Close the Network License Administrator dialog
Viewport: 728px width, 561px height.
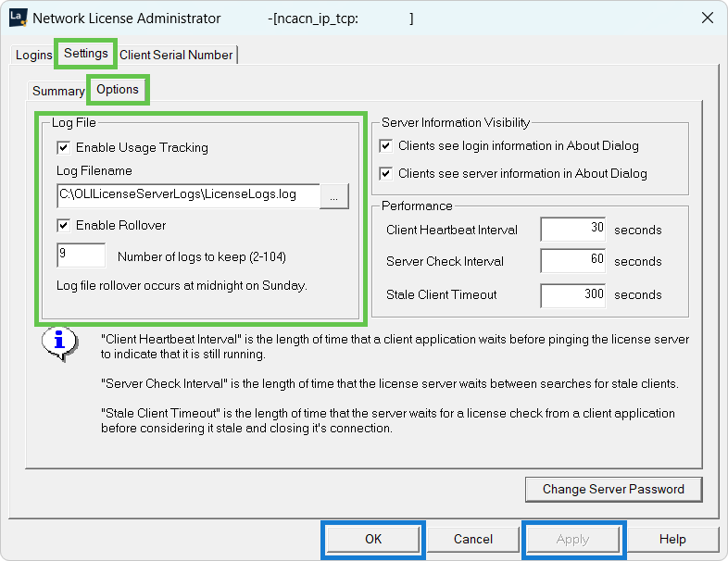[707, 19]
